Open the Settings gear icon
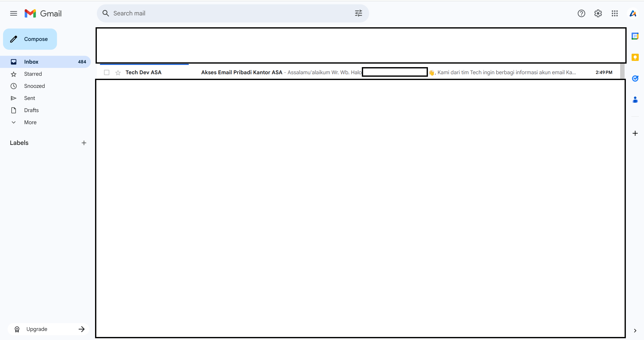644x340 pixels. [x=598, y=13]
